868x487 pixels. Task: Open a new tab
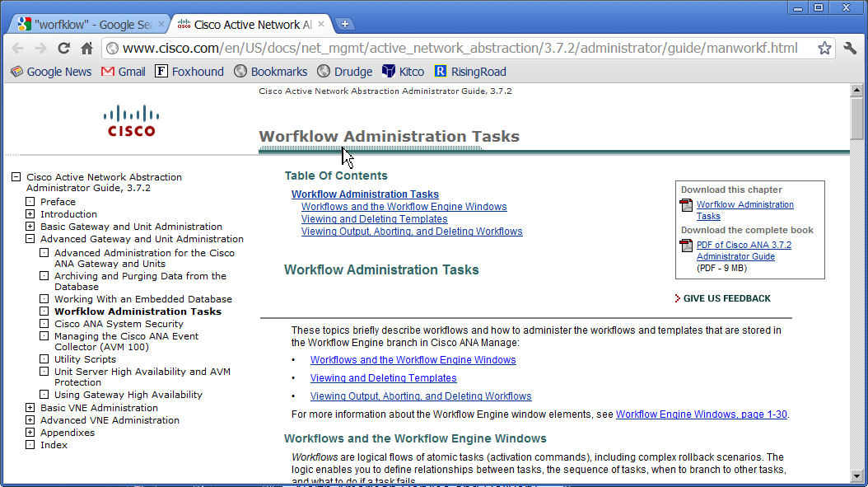pyautogui.click(x=344, y=24)
